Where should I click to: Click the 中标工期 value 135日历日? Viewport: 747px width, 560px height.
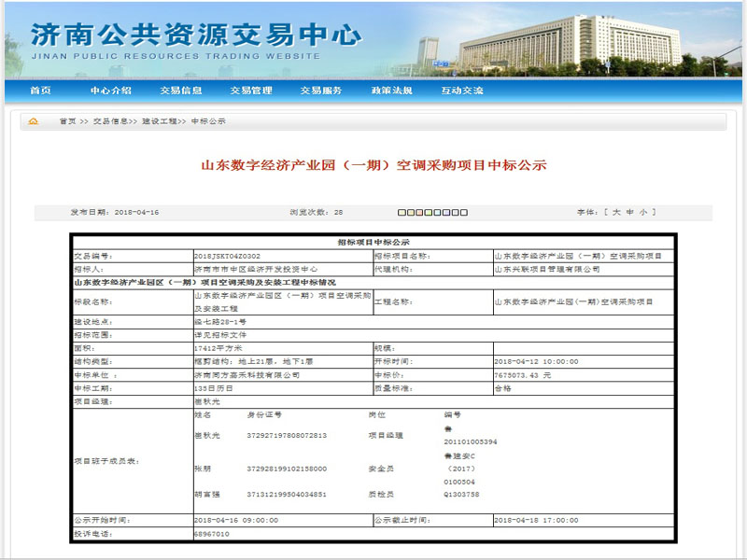(x=214, y=388)
